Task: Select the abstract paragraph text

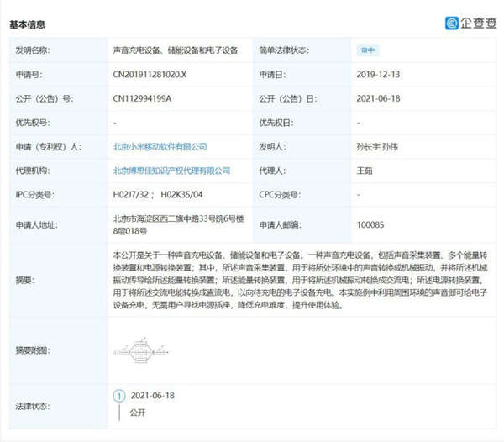Action: click(x=300, y=280)
